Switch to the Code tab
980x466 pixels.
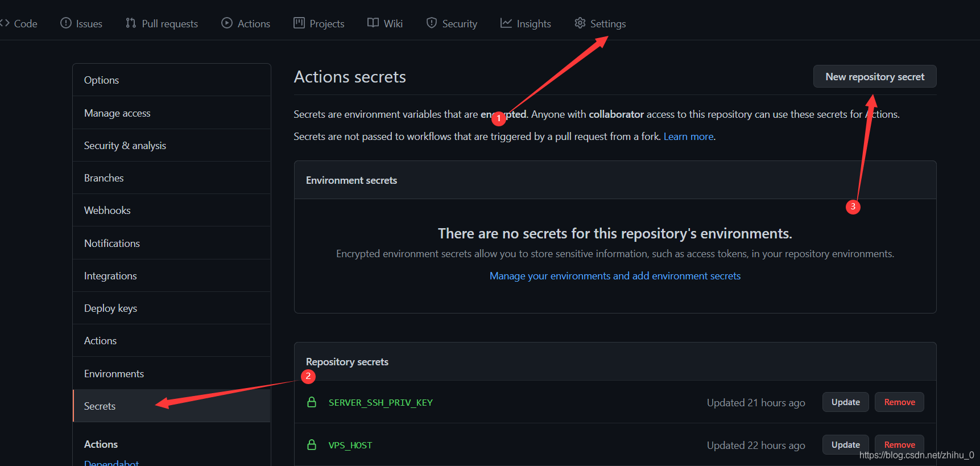20,24
